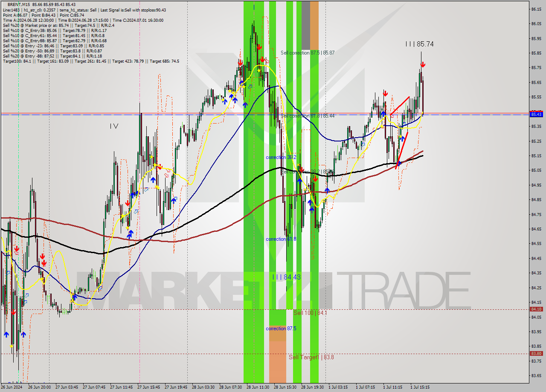The width and height of the screenshot is (546, 392).
Task: Click the '27 Jun 03:45' time axis label
Action: (x=67, y=387)
